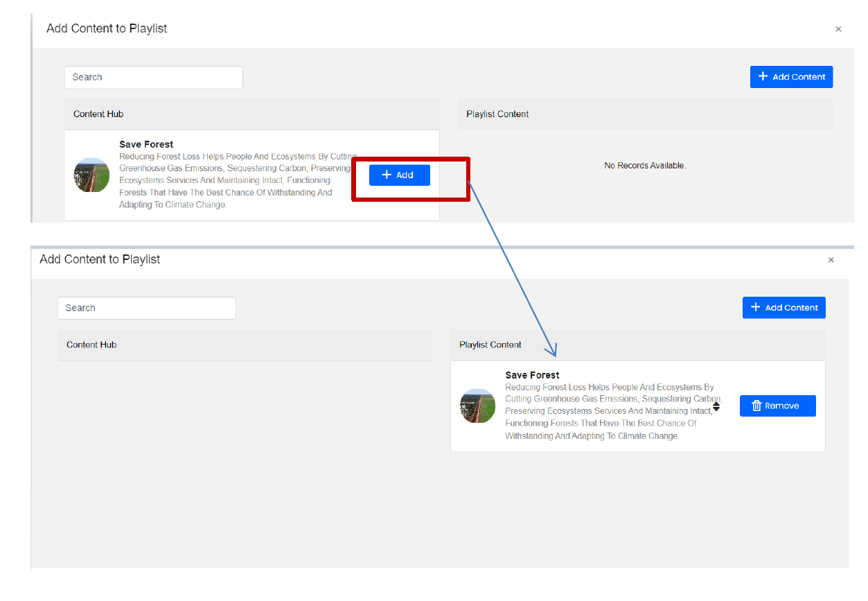Viewport: 868px width, 601px height.
Task: Click the Content Hub header in upper dialog
Action: 98,114
